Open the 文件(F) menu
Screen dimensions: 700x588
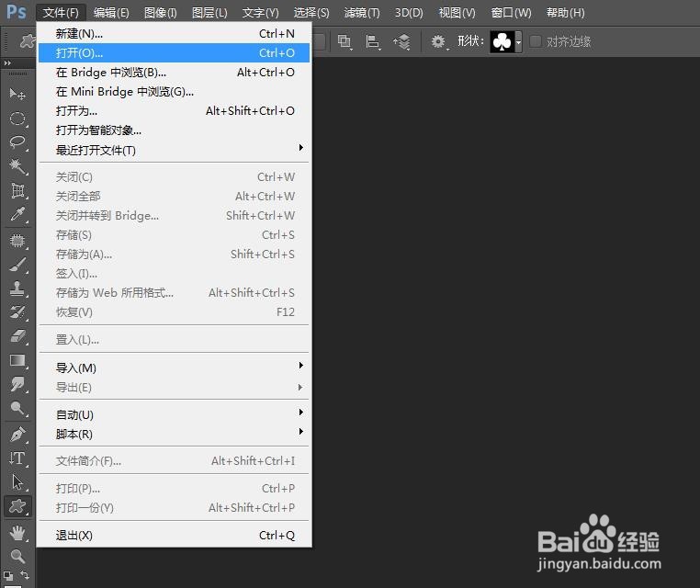61,13
